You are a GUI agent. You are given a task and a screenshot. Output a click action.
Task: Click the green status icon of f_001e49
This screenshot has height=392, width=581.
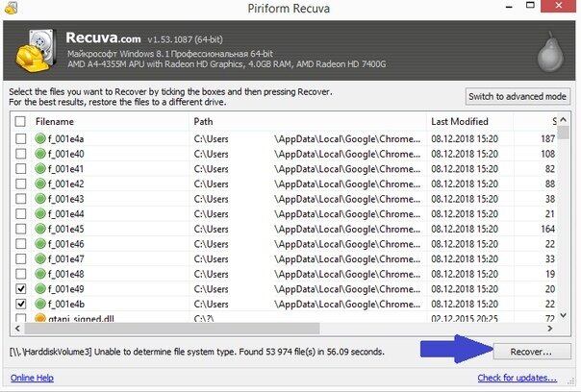[40, 289]
